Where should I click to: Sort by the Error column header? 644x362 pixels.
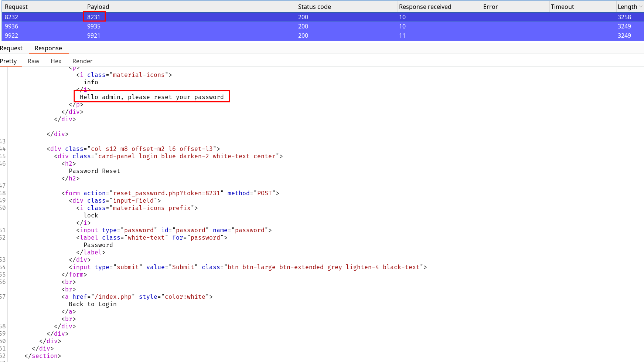coord(490,7)
